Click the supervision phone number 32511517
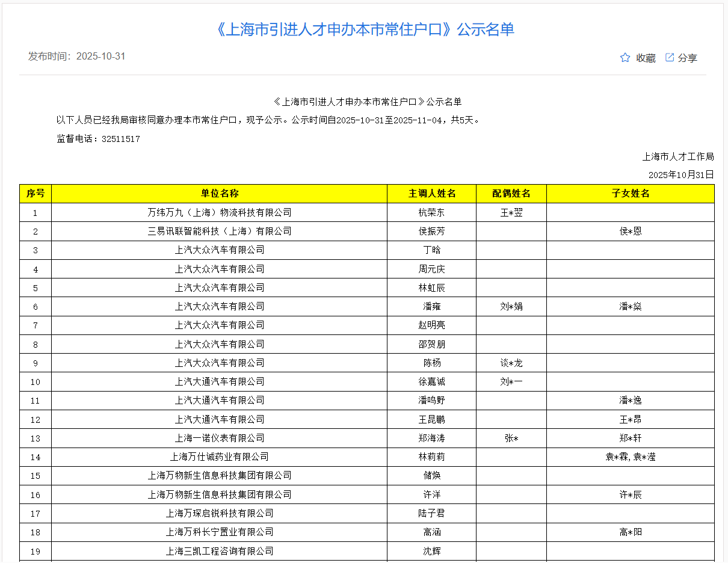This screenshot has width=728, height=563. tap(121, 139)
